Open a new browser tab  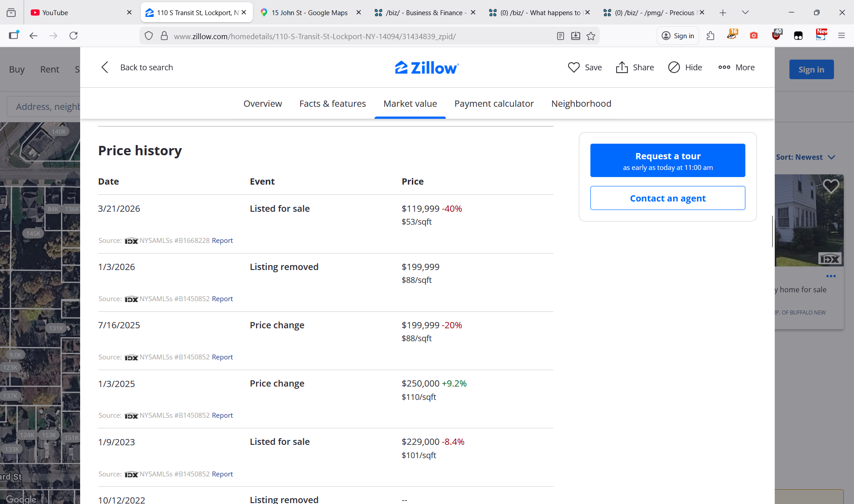point(723,13)
